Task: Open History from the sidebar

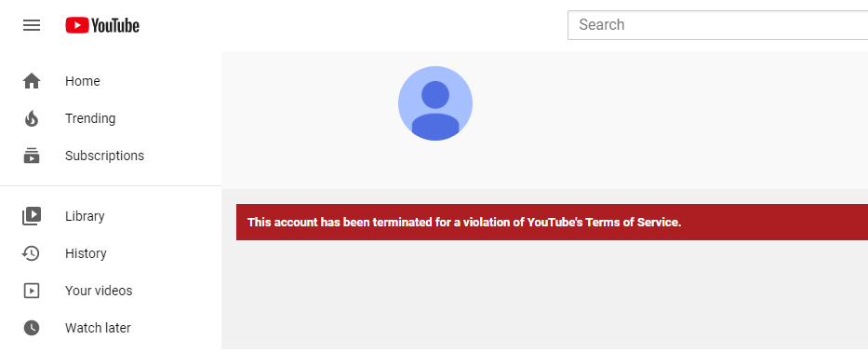Action: 111,253
